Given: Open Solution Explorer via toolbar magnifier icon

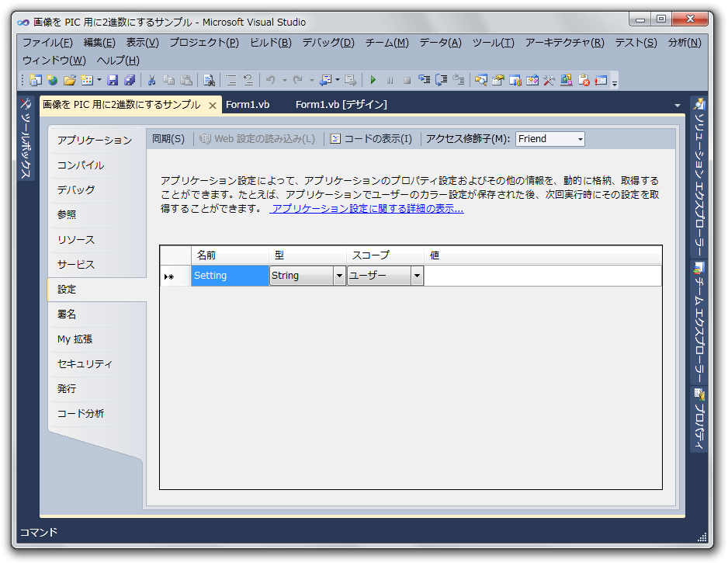Looking at the screenshot, I should click(480, 80).
